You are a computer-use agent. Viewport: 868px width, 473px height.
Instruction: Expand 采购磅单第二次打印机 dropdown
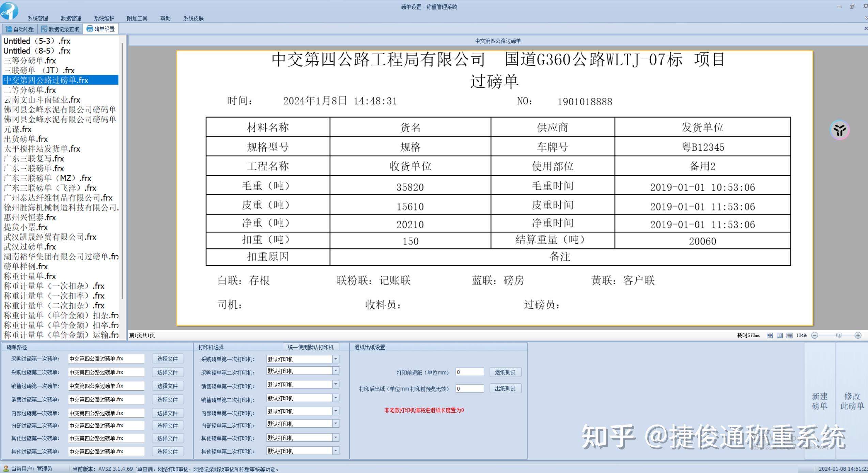[x=336, y=371]
